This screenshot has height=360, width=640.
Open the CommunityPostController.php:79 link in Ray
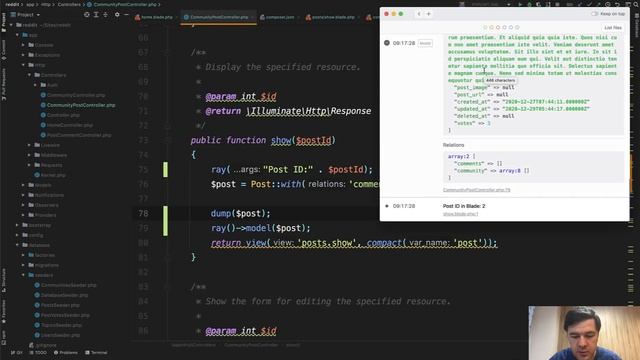476,190
